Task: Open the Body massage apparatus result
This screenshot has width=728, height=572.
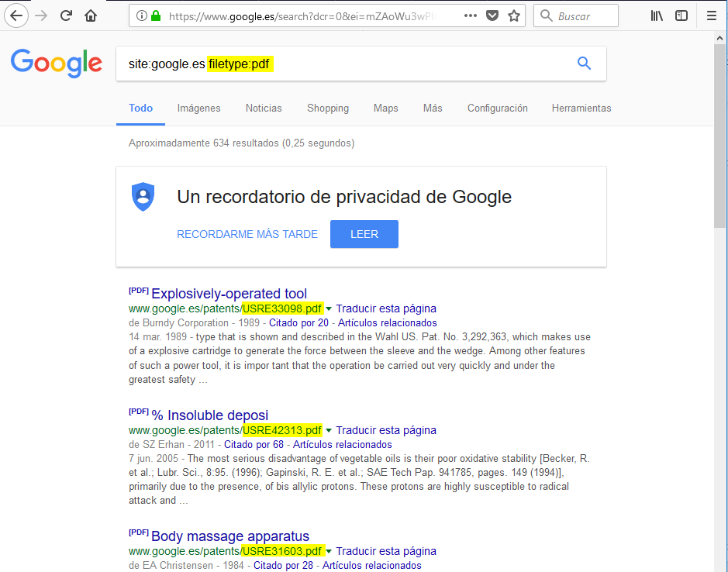Action: [x=230, y=536]
